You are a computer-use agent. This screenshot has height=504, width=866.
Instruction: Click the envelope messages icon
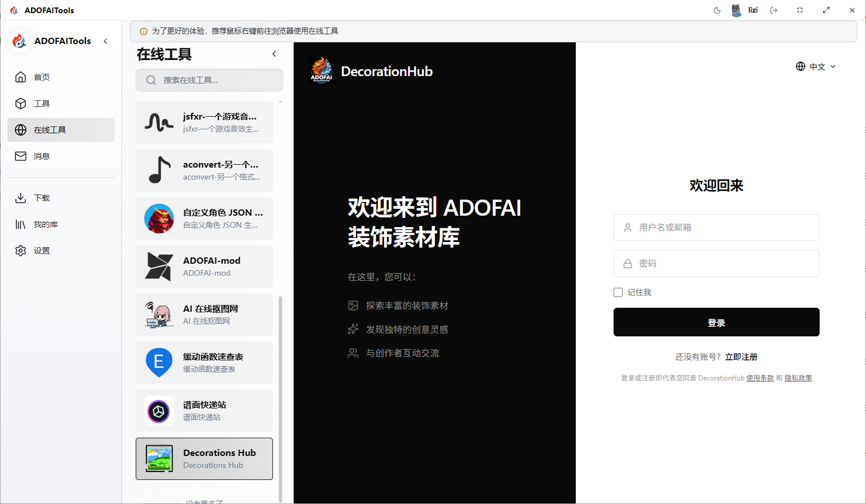coord(21,156)
